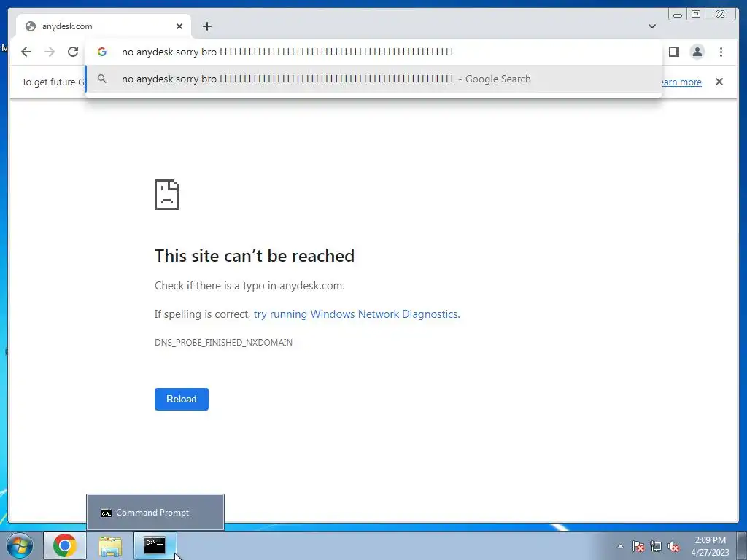Select the Command Prompt preview thumbnail

[x=155, y=513]
